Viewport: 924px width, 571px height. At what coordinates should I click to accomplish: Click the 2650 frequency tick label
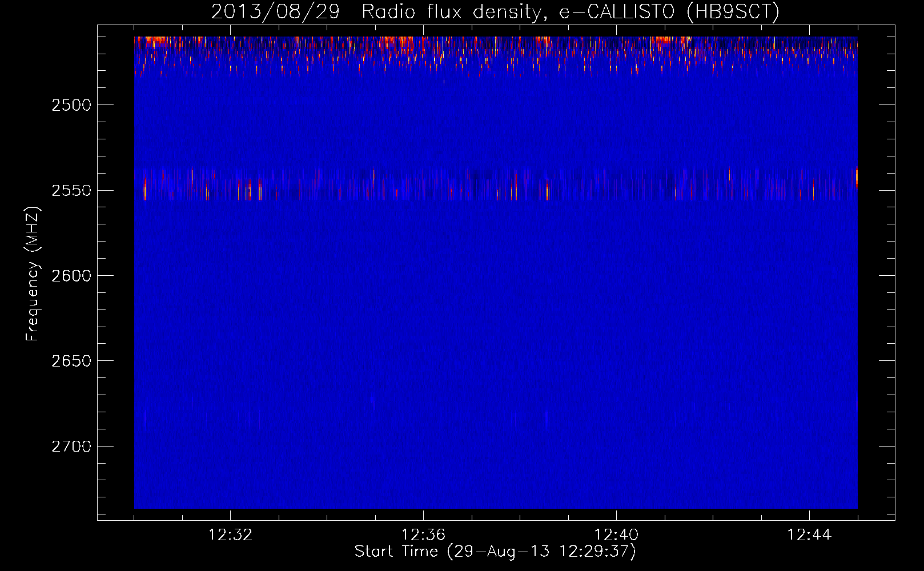click(71, 361)
